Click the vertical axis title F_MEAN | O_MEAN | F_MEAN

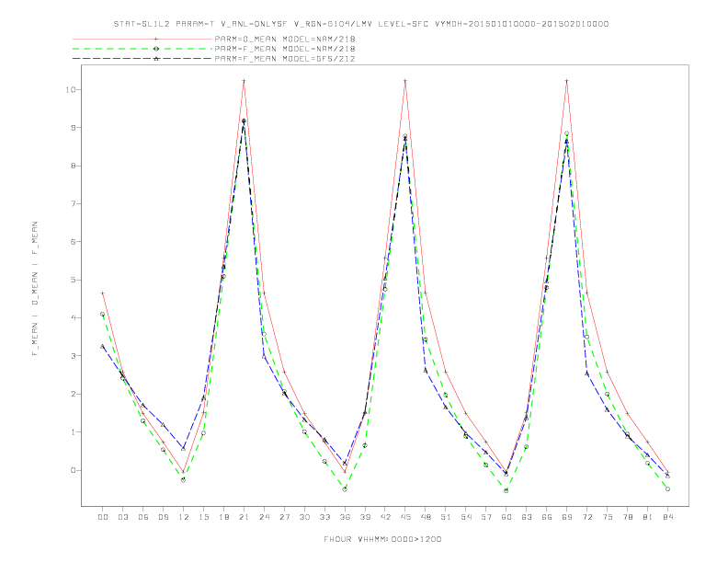click(35, 289)
